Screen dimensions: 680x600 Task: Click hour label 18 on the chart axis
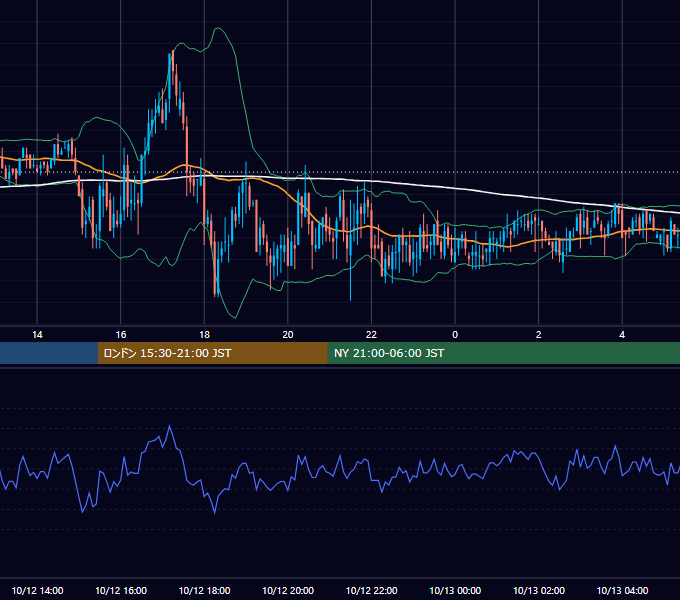204,335
